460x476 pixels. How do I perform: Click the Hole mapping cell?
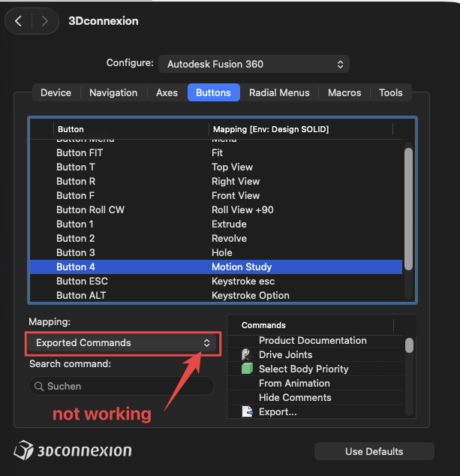pos(222,252)
